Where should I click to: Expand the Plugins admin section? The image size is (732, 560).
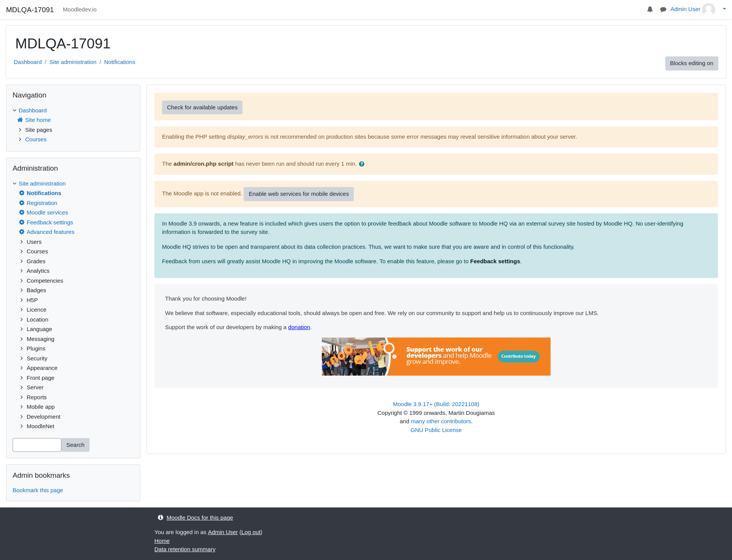point(22,349)
